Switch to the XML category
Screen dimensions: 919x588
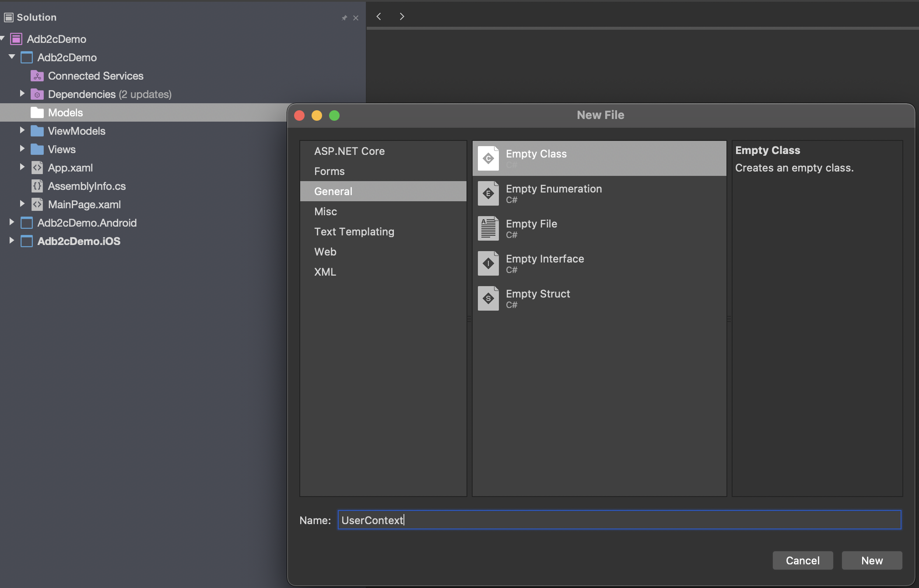(x=325, y=272)
